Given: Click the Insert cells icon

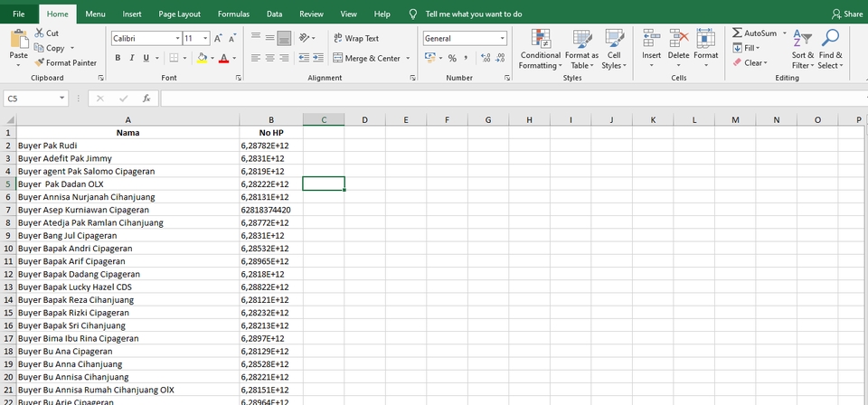Looking at the screenshot, I should (x=652, y=38).
